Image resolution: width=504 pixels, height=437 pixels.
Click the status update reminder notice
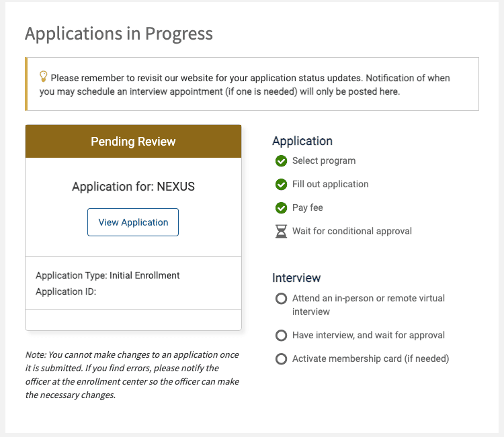coord(252,85)
